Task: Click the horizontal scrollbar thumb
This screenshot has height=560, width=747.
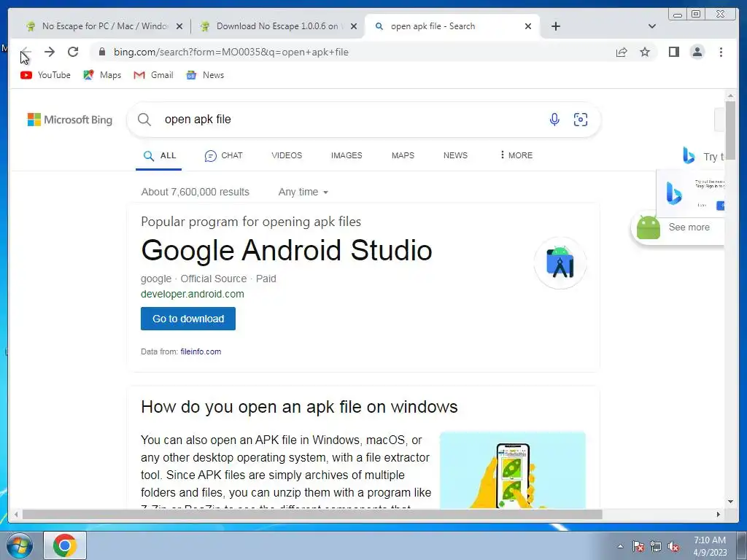Action: [312, 514]
